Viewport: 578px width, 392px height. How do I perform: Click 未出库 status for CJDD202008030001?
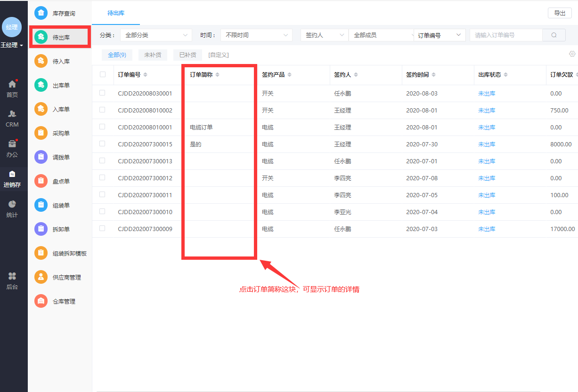click(487, 93)
